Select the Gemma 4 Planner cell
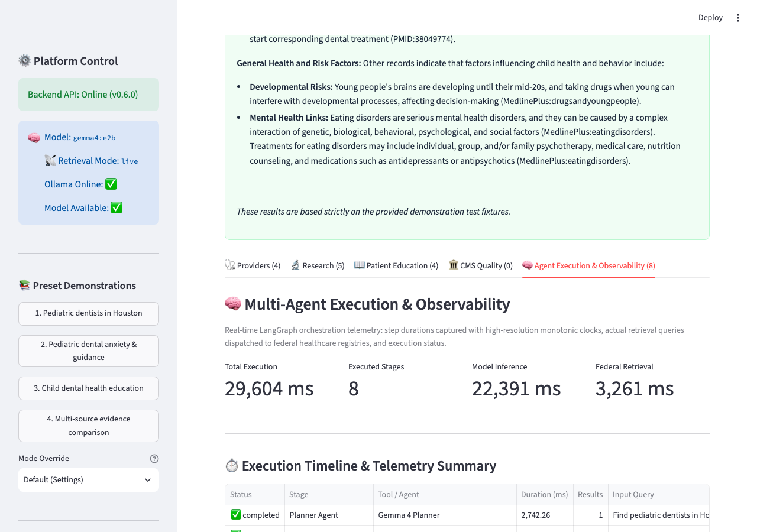Image resolution: width=757 pixels, height=532 pixels. [x=445, y=515]
